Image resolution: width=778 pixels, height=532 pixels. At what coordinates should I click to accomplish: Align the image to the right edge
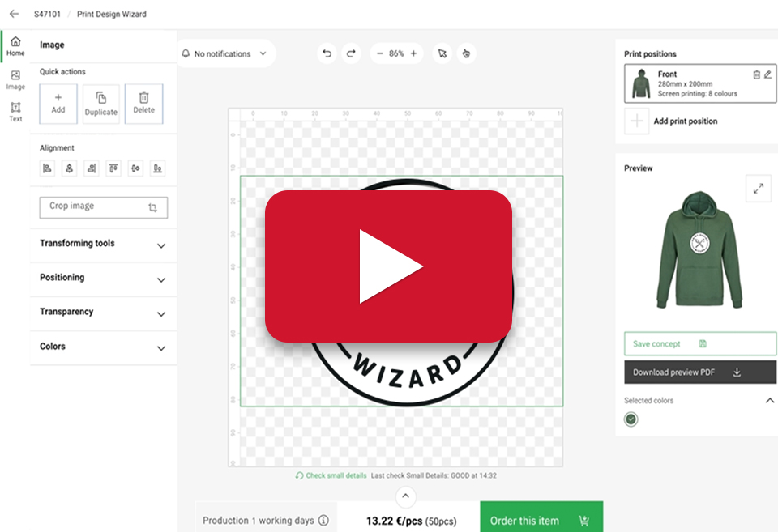[x=92, y=168]
